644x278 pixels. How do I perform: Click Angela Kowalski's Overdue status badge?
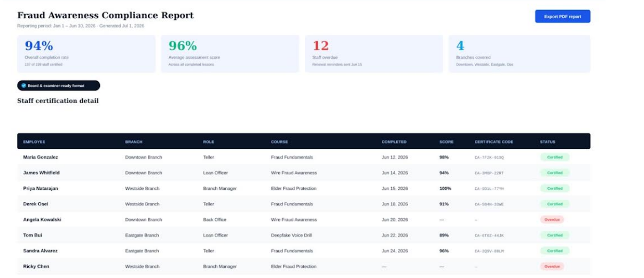coord(552,219)
